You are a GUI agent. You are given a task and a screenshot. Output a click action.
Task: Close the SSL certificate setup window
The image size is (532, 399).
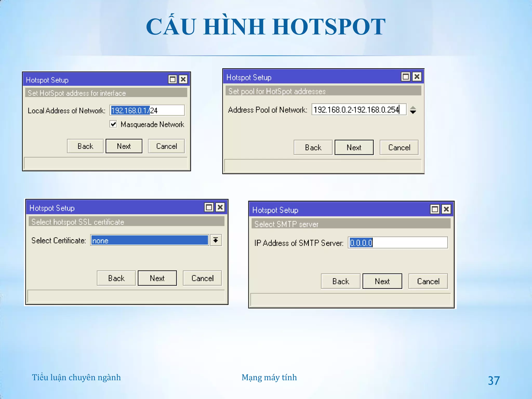point(220,207)
